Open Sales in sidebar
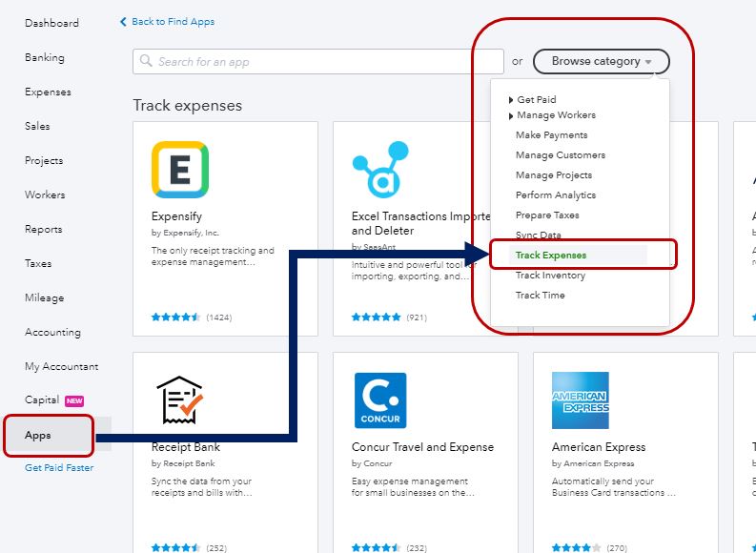The height and width of the screenshot is (553, 756). pos(37,126)
